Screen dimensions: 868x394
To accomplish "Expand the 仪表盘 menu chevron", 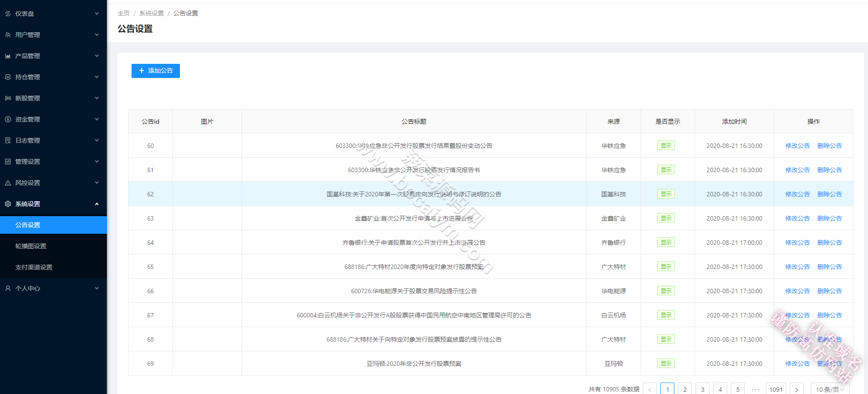I will (x=97, y=14).
